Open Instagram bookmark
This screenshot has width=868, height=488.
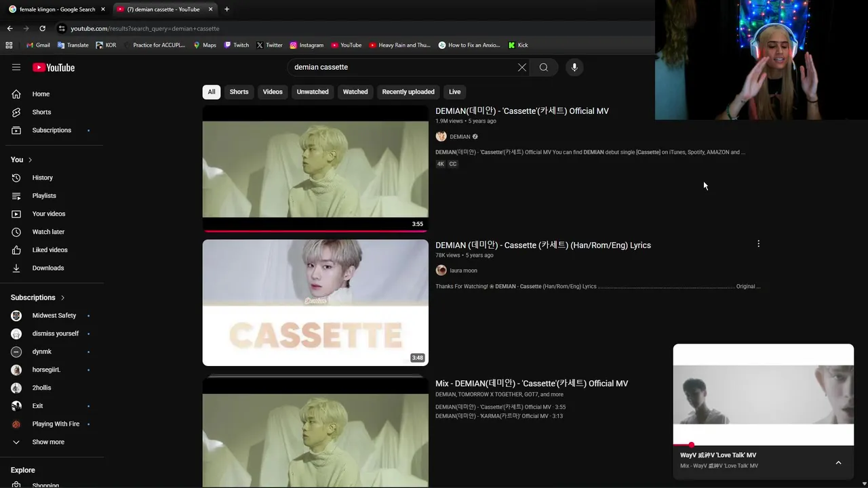point(307,45)
